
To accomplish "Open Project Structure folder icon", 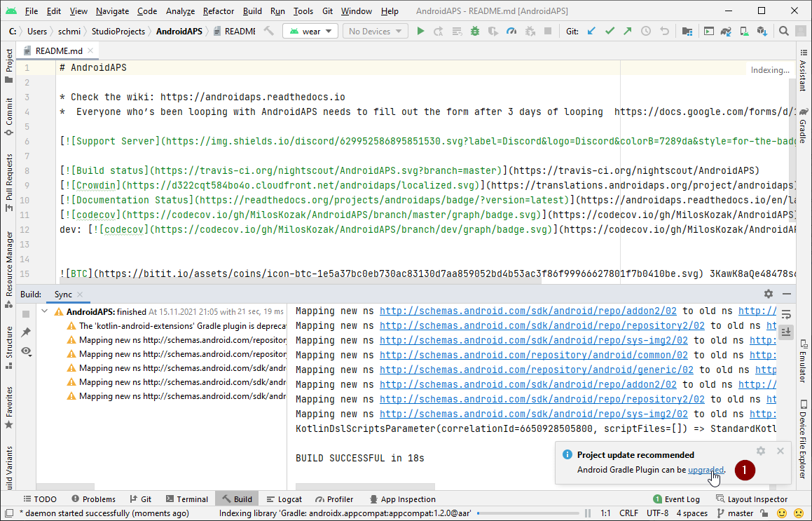I will click(687, 31).
